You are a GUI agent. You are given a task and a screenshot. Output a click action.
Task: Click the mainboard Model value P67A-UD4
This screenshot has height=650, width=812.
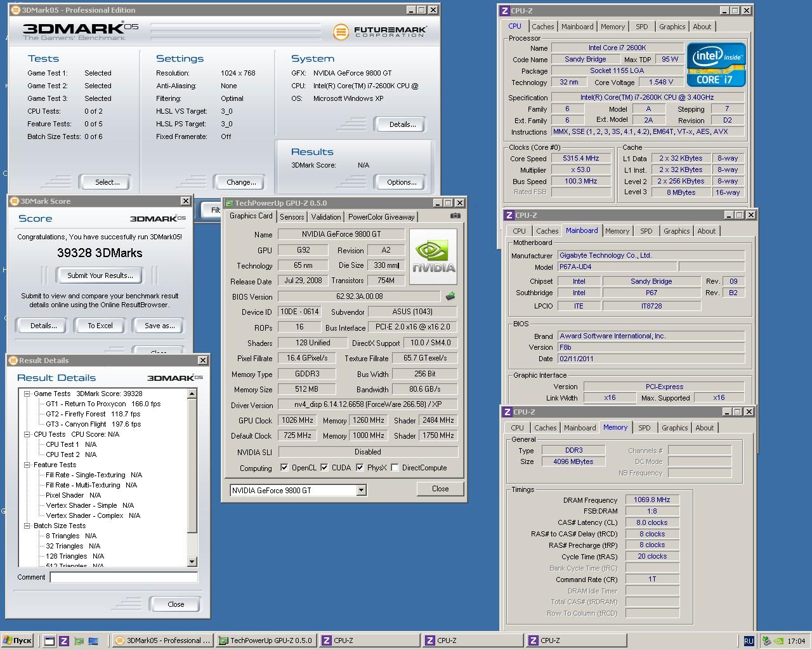[x=618, y=267]
